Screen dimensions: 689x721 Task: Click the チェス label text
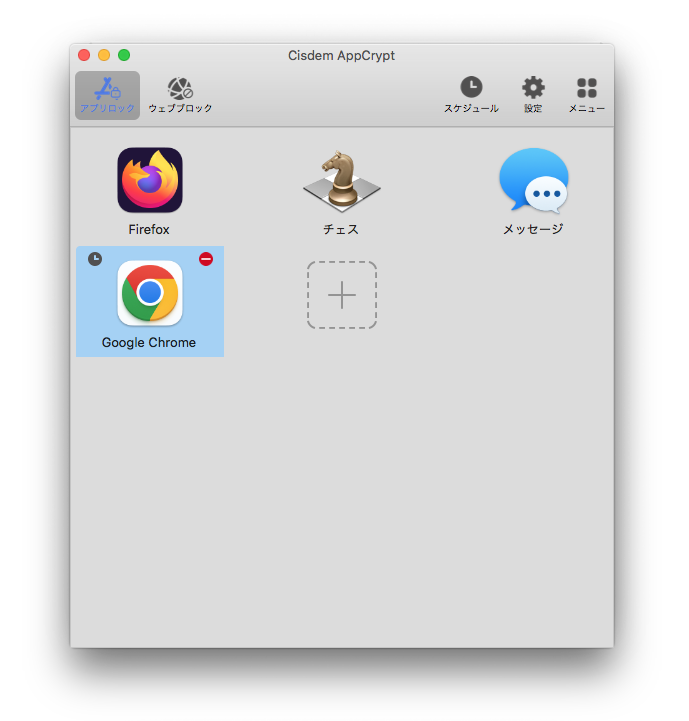(341, 229)
